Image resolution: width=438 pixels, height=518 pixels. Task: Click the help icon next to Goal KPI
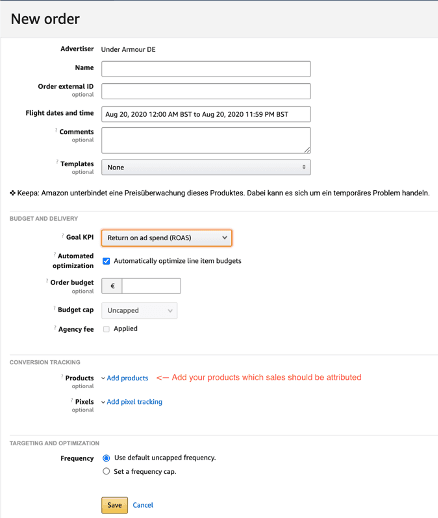(x=63, y=235)
